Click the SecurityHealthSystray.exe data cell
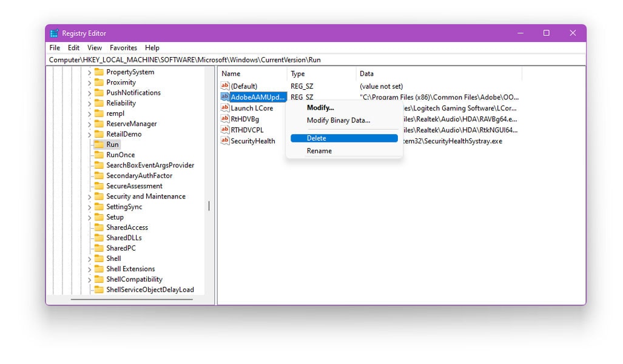 pyautogui.click(x=453, y=141)
